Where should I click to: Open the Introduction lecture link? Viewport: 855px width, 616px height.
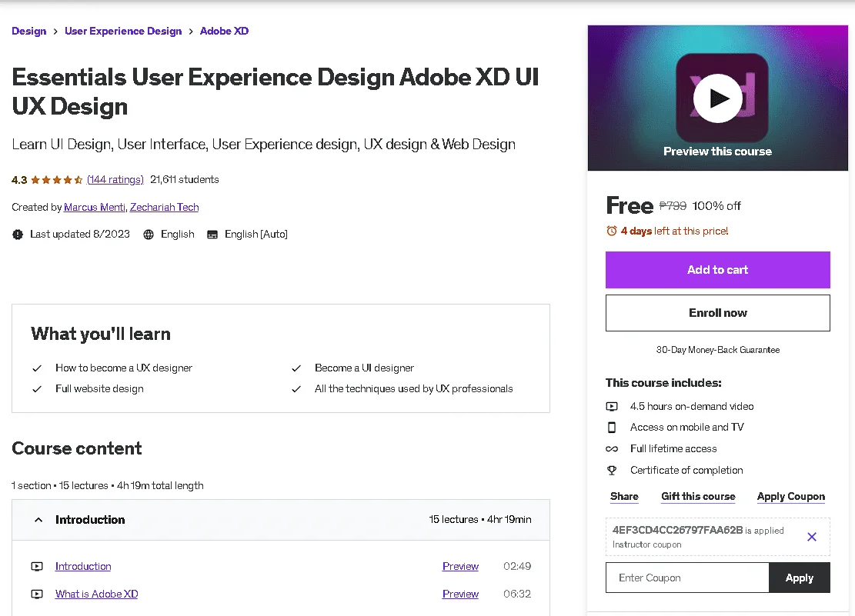(x=83, y=566)
